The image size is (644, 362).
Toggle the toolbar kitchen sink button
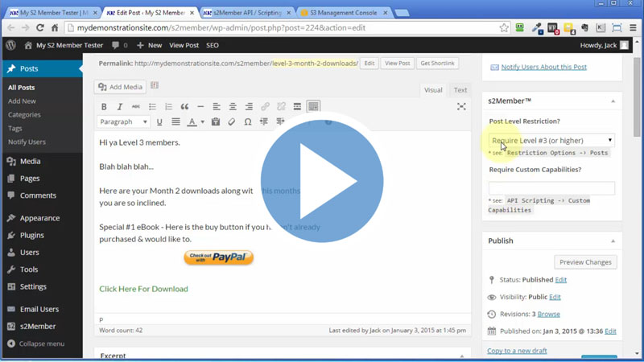pyautogui.click(x=313, y=107)
